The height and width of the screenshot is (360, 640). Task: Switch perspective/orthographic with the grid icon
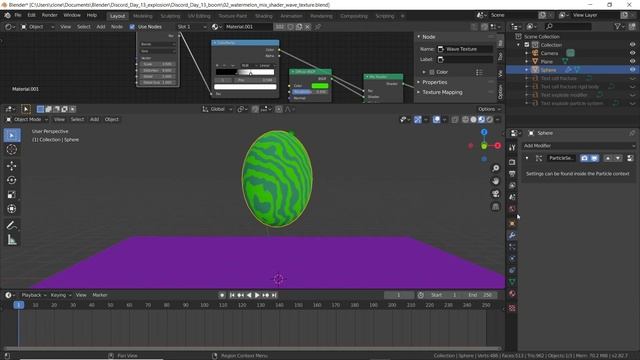(x=496, y=207)
